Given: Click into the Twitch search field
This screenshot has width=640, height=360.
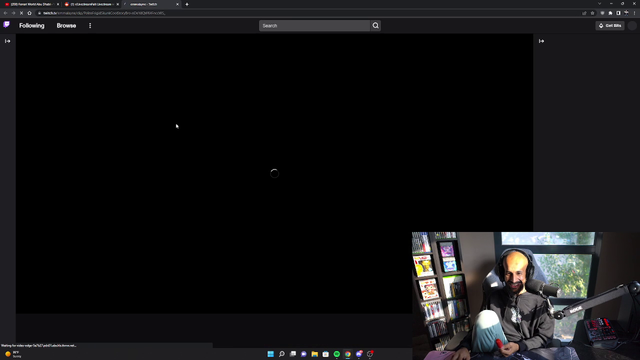Looking at the screenshot, I should 314,25.
